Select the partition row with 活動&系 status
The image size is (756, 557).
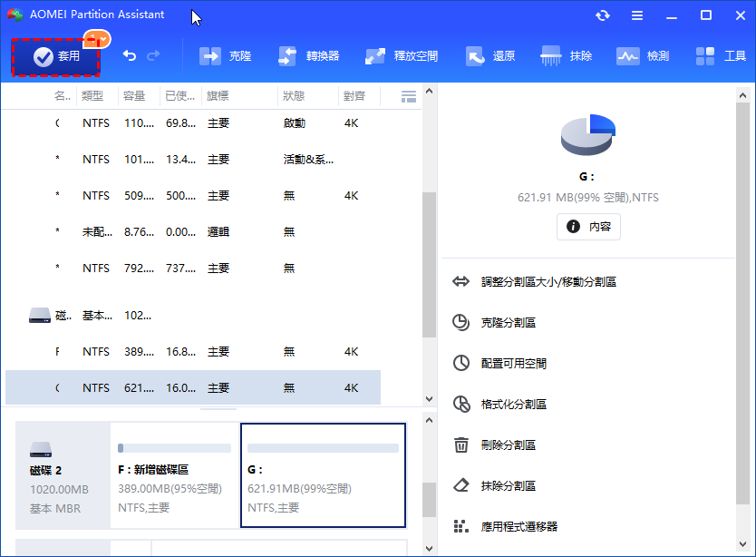(193, 160)
